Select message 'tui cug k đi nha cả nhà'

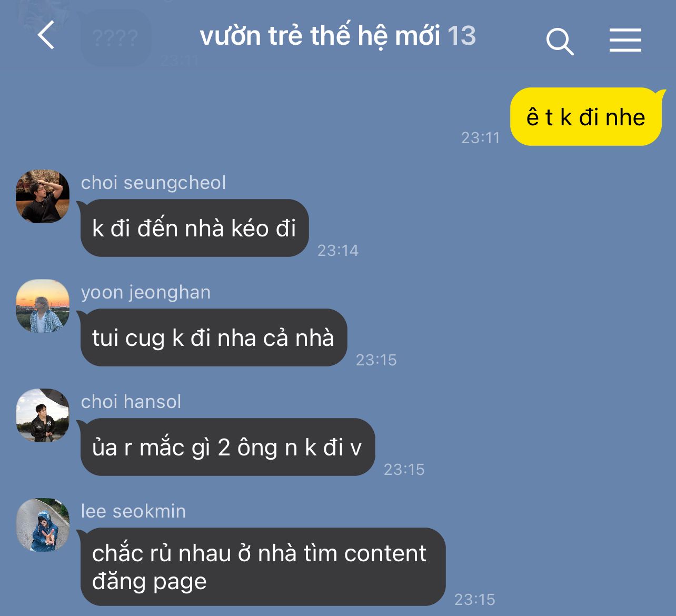[213, 337]
